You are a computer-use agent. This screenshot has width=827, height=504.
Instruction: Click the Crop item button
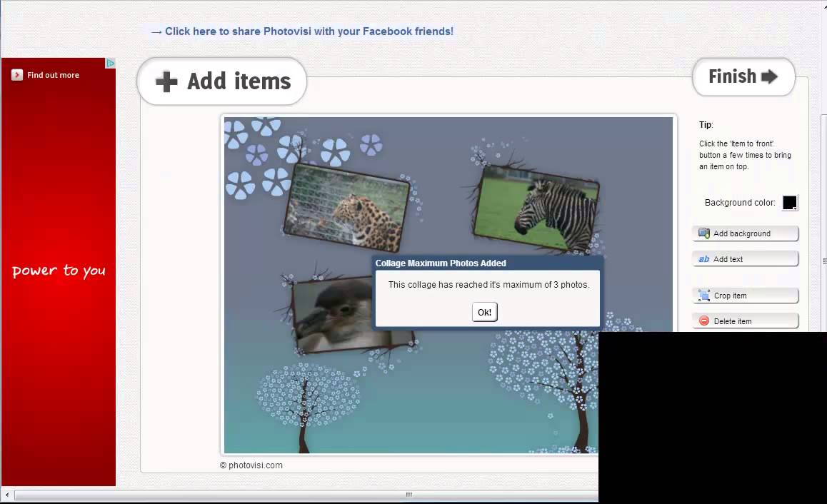tap(746, 296)
